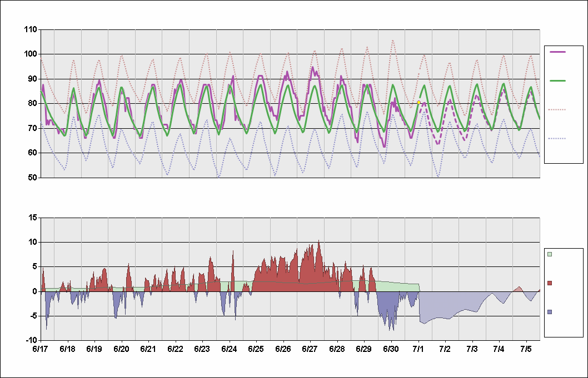Click the 6/21 date label

[148, 349]
